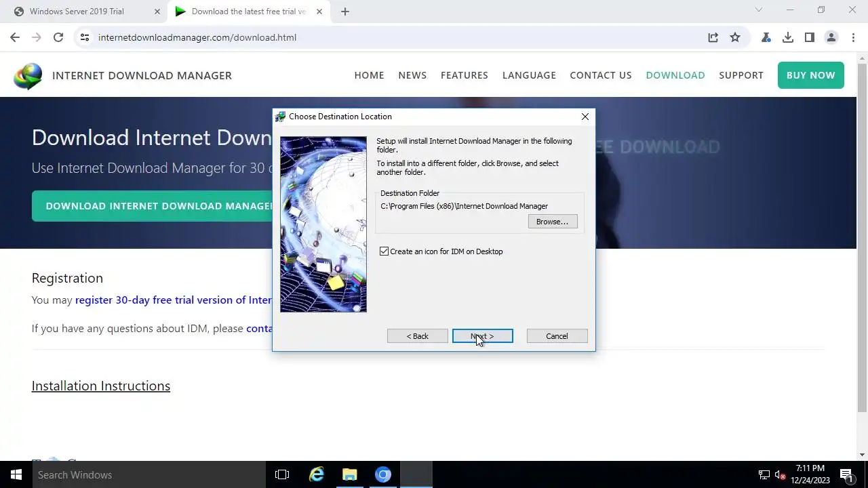Image resolution: width=868 pixels, height=488 pixels.
Task: Open the CONTACT US menu item
Action: 601,75
